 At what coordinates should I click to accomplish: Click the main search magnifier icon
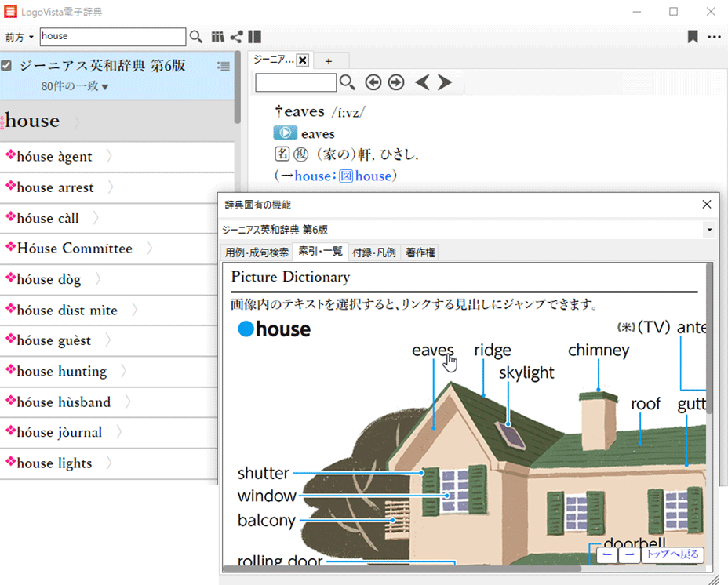(x=196, y=37)
